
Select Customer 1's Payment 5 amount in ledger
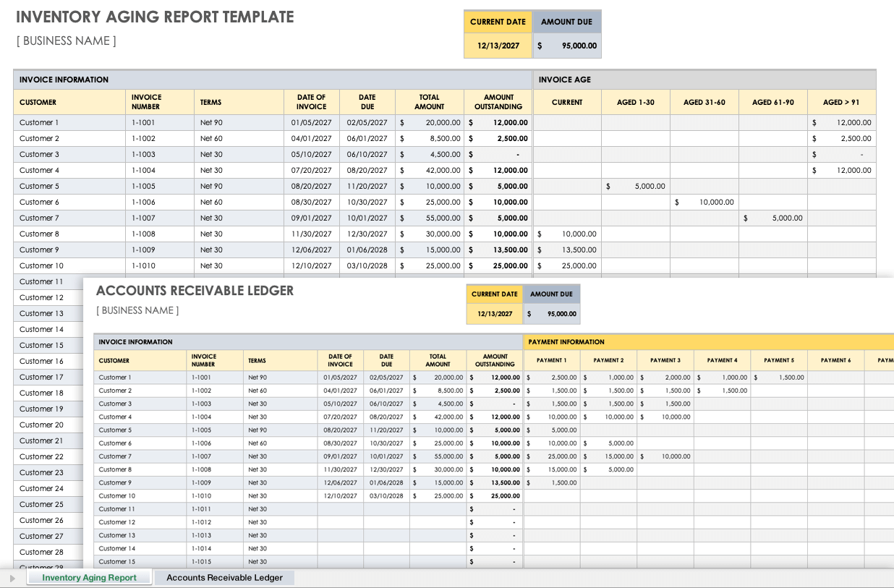[778, 377]
